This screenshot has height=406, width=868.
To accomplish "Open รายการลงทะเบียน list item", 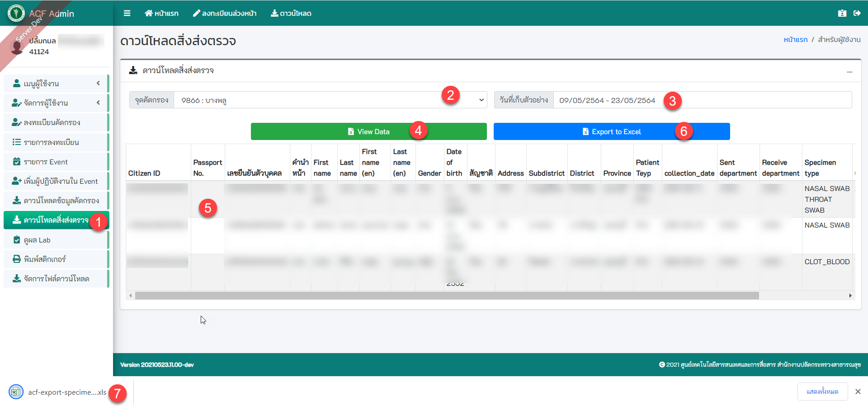I will [x=51, y=142].
